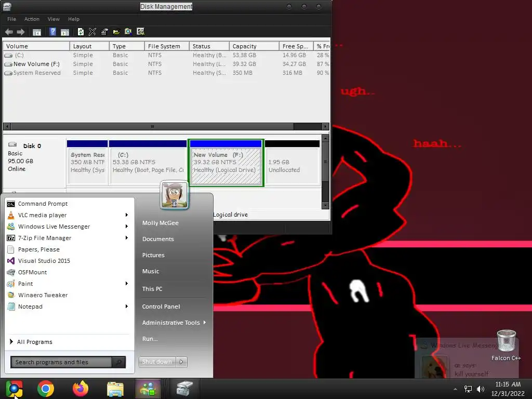Show hidden tray icons arrow
Viewport: 532px width, 399px height.
pos(455,389)
